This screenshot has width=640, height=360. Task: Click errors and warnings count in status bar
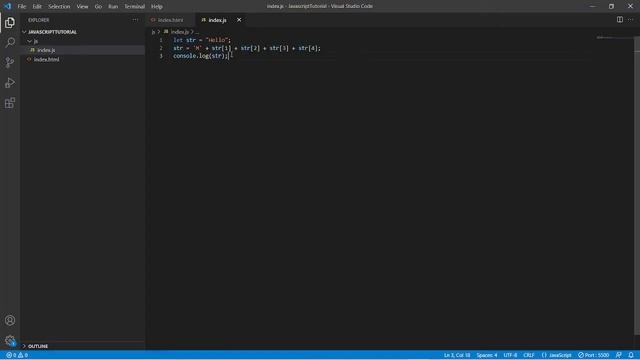[17, 355]
